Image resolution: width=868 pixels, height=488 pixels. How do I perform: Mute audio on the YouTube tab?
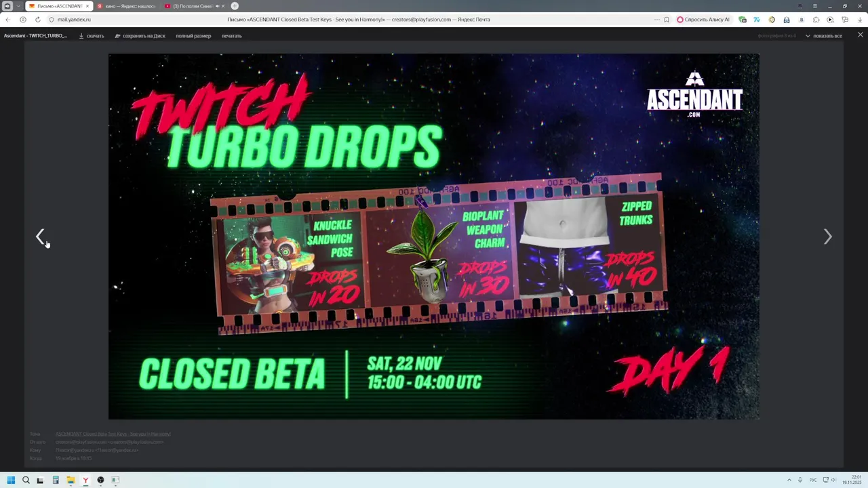coord(217,6)
